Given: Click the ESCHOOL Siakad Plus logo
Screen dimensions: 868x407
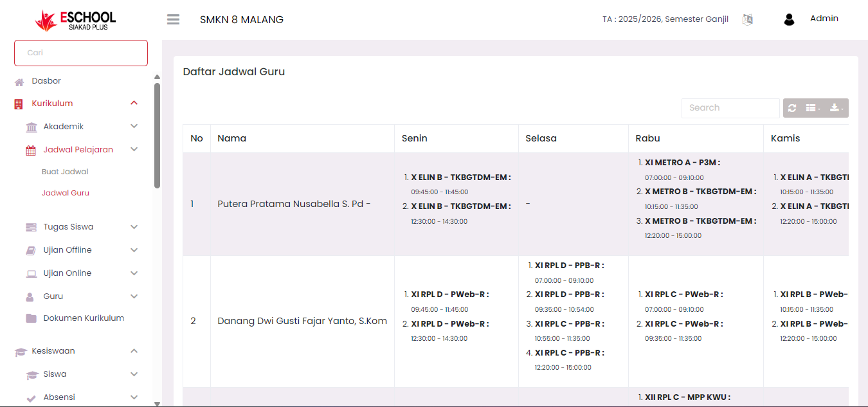Looking at the screenshot, I should (x=76, y=20).
